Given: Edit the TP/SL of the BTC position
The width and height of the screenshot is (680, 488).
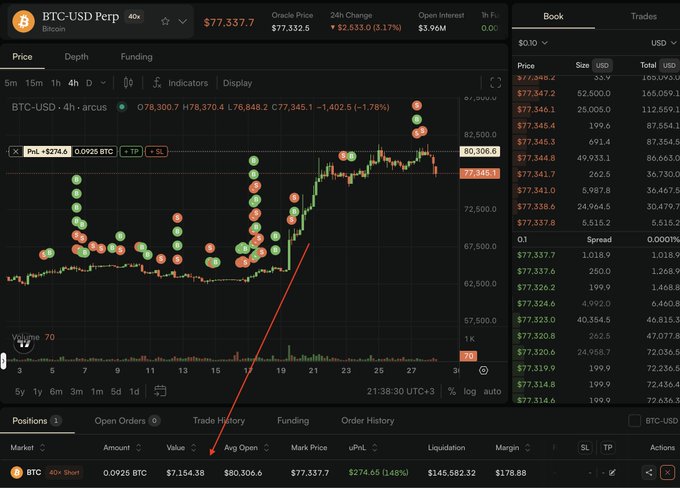Looking at the screenshot, I should pyautogui.click(x=612, y=472).
